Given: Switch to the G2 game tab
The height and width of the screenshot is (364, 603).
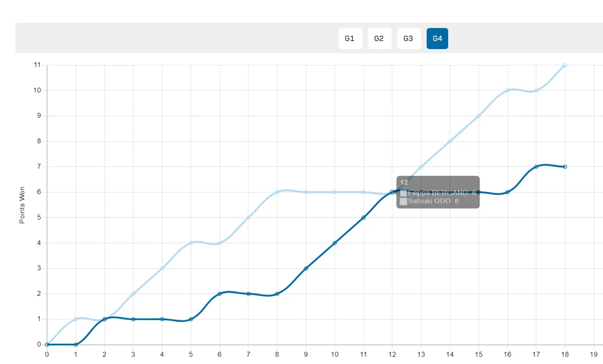Looking at the screenshot, I should pos(380,39).
